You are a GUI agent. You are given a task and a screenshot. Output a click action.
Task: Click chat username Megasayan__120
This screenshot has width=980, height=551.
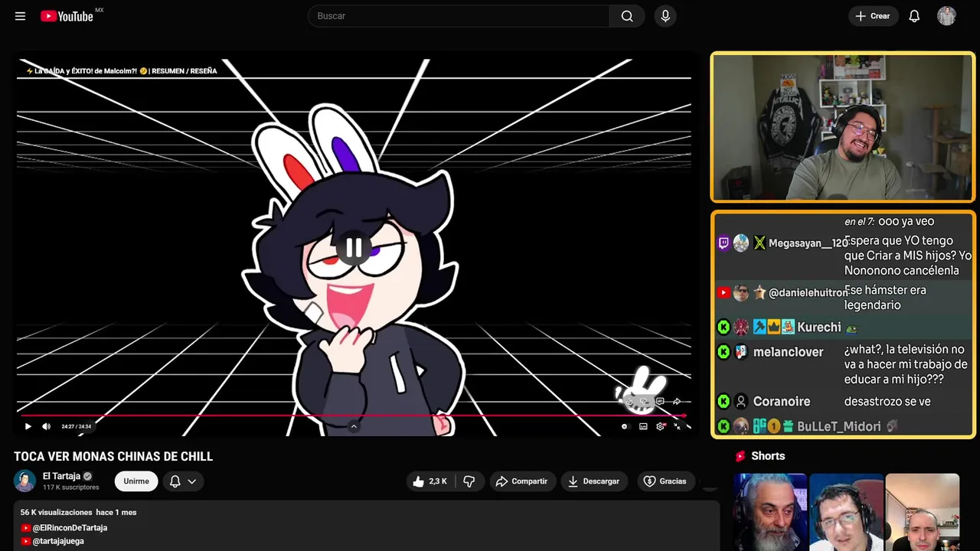pyautogui.click(x=808, y=243)
